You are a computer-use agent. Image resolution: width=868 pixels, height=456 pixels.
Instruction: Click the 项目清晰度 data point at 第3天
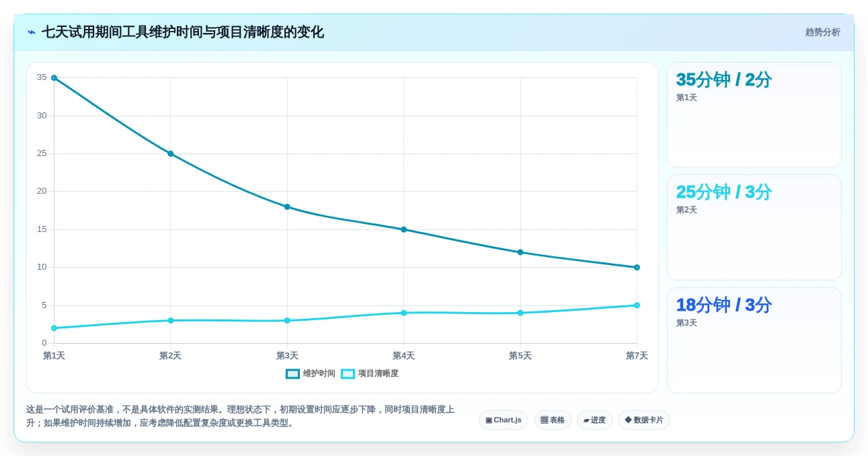click(x=287, y=320)
